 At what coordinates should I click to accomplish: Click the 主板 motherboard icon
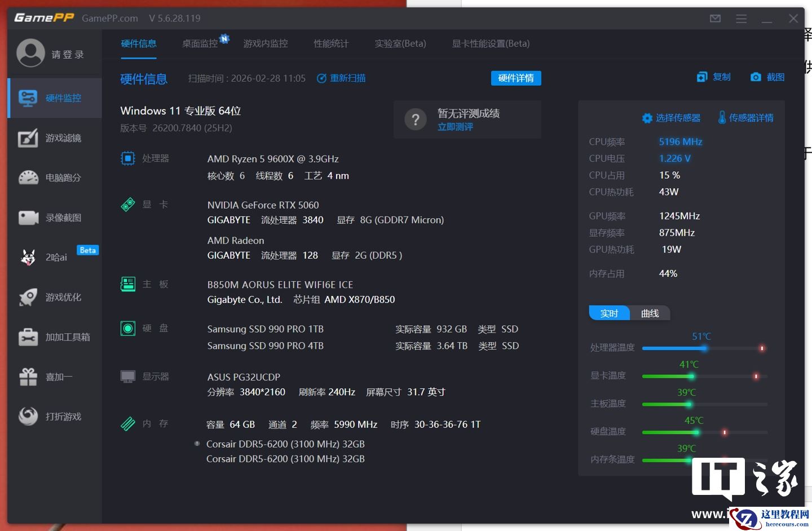[128, 284]
